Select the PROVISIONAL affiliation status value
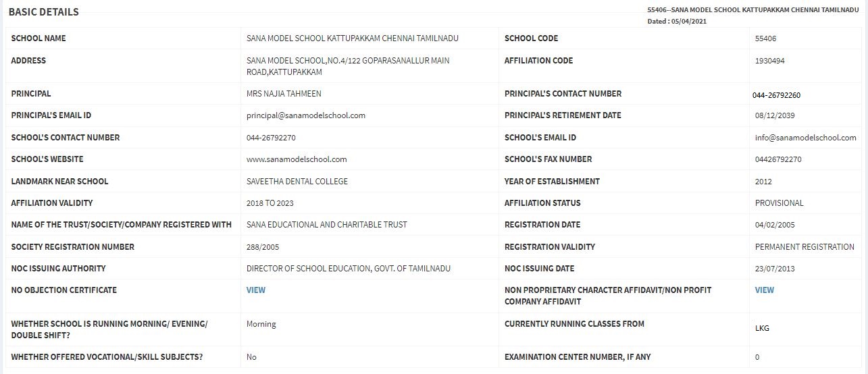The width and height of the screenshot is (868, 374). (780, 203)
